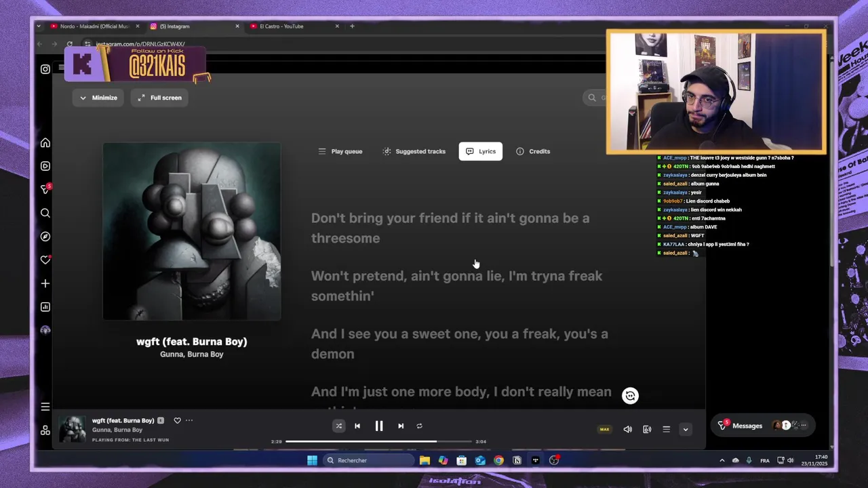Open site info icon in address bar
Viewport: 868px width, 488px height.
pos(87,44)
